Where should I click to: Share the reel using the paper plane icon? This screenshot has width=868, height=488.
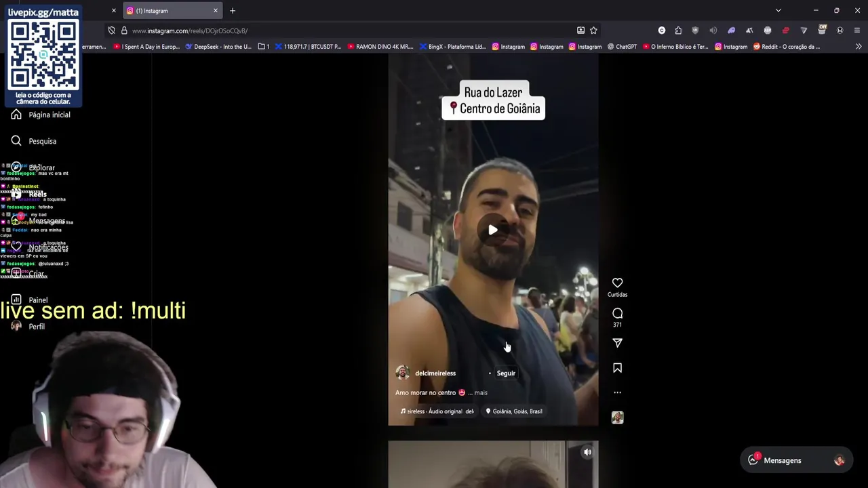coord(617,343)
